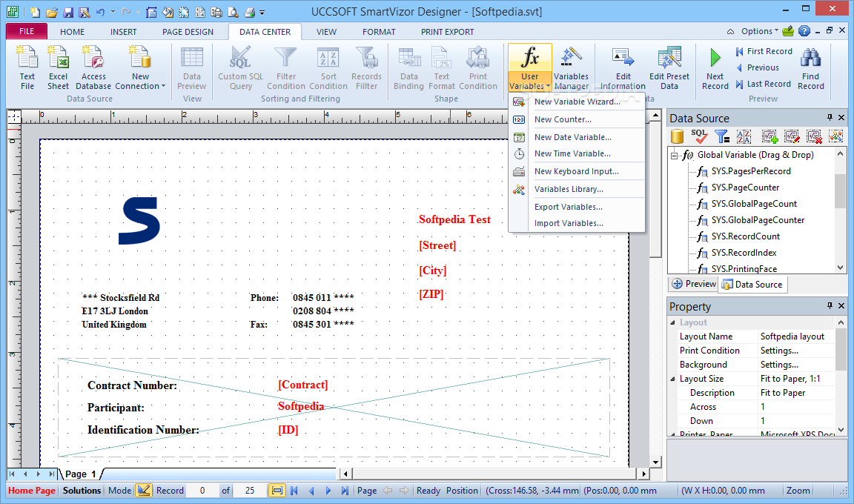854x504 pixels.
Task: Choose New Keyboard Input menu item
Action: 577,171
